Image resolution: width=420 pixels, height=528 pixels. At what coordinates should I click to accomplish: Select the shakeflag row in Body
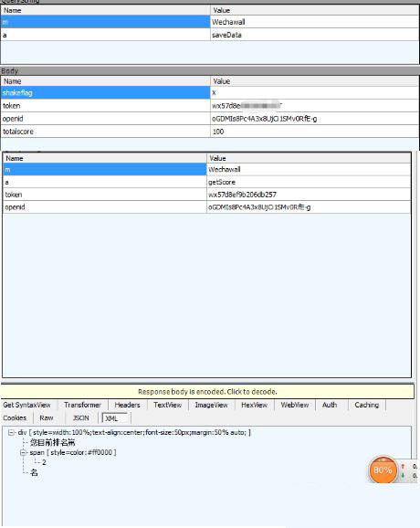(210, 92)
